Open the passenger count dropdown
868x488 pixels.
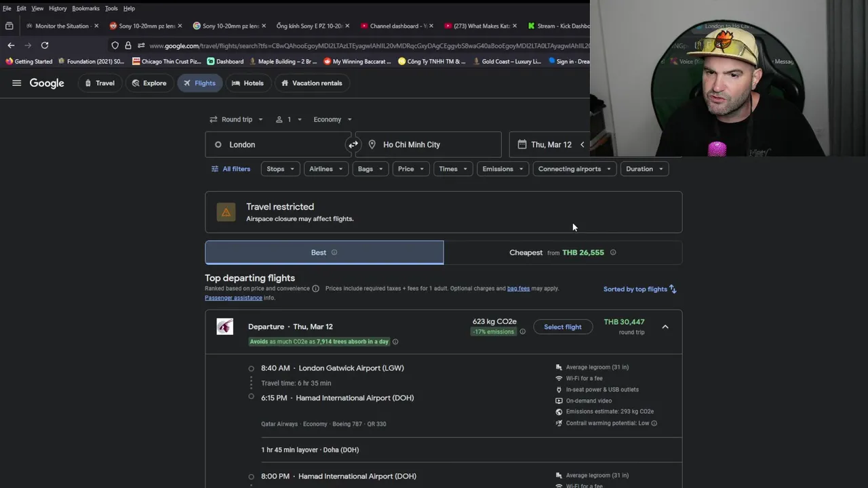289,119
